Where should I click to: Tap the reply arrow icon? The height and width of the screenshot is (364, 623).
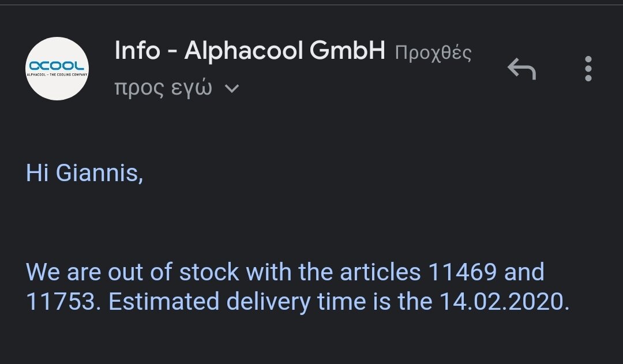[x=521, y=69]
